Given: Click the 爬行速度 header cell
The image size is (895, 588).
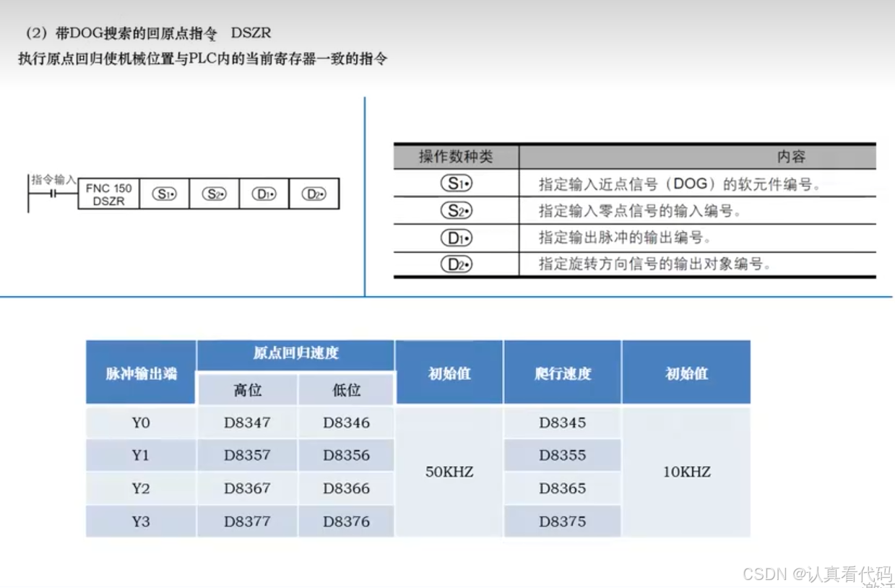Looking at the screenshot, I should click(x=563, y=373).
